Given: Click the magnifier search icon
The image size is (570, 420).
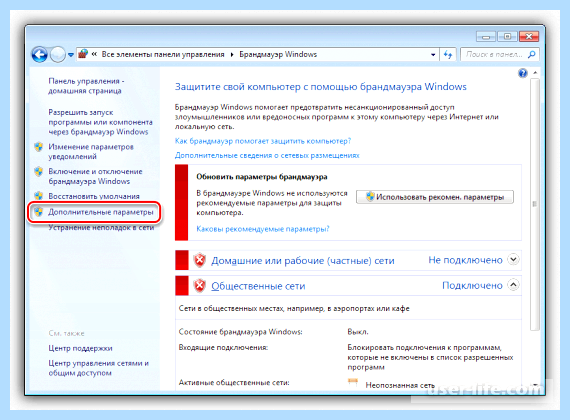Looking at the screenshot, I should point(532,54).
